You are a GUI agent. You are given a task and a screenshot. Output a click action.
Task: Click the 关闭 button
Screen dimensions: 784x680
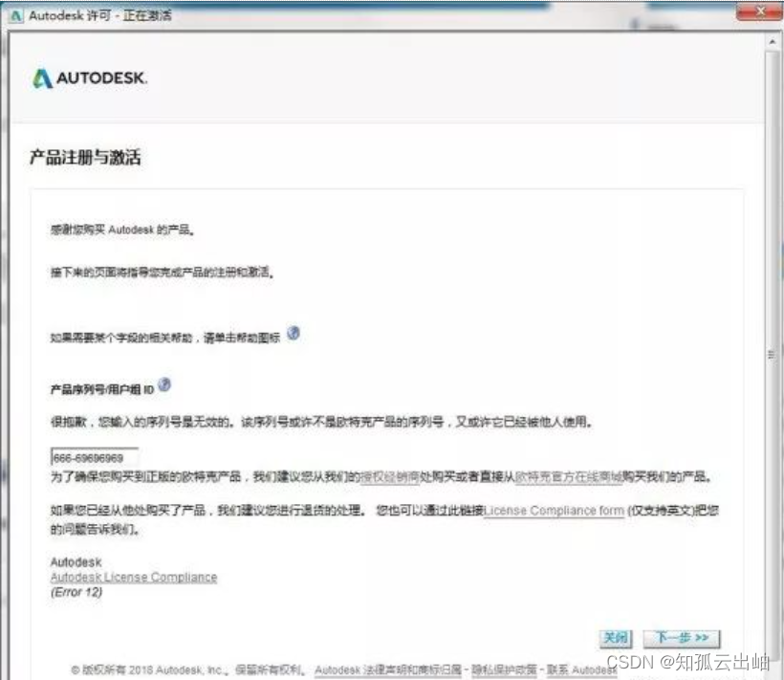click(x=616, y=638)
